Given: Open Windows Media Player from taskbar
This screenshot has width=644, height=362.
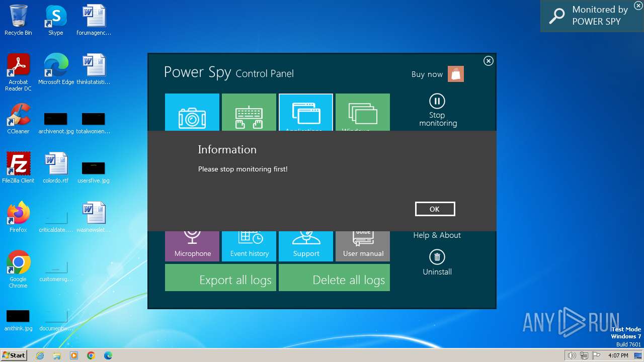Looking at the screenshot, I should coord(74,355).
